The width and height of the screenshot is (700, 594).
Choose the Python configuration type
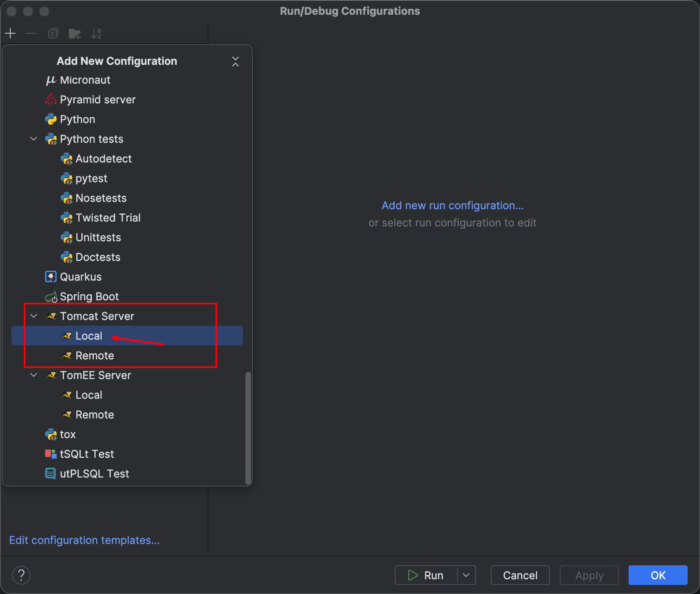coord(127,119)
